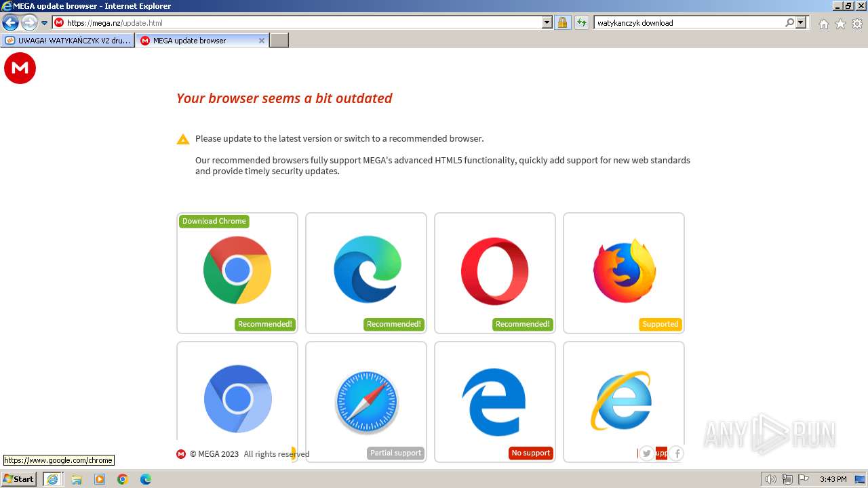Open the Tools gear icon
868x488 pixels.
click(x=857, y=24)
